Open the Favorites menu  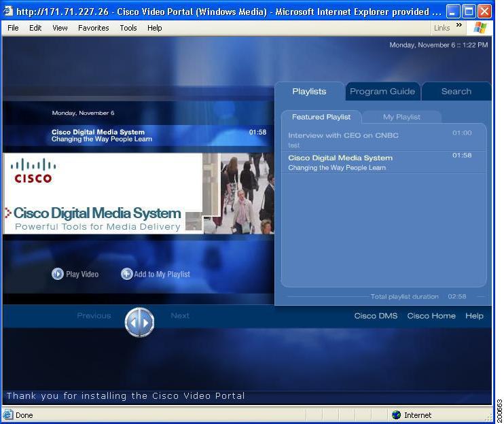[x=94, y=28]
